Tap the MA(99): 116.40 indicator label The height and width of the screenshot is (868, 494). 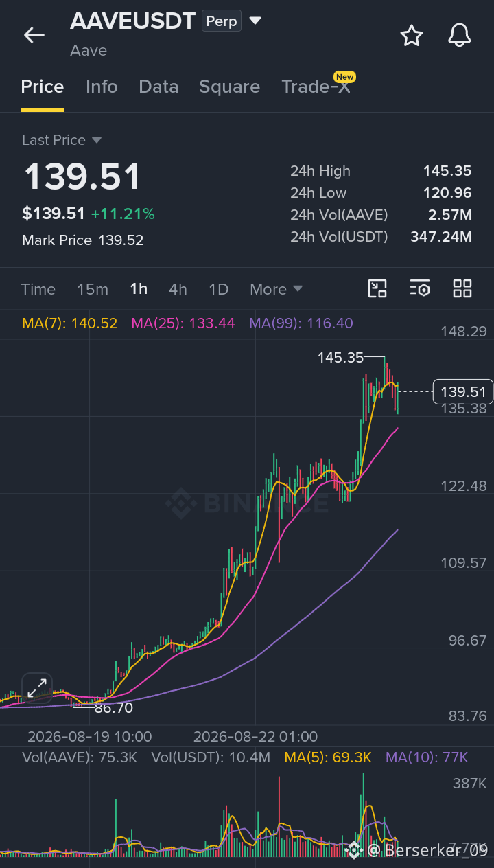pos(301,323)
